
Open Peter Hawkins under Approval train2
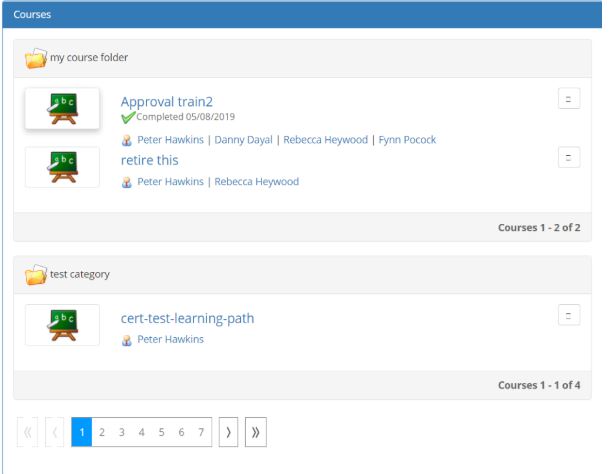point(170,140)
